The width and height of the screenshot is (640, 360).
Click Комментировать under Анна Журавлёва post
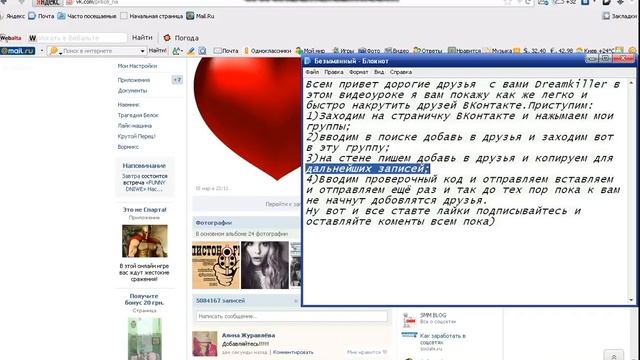click(x=293, y=352)
